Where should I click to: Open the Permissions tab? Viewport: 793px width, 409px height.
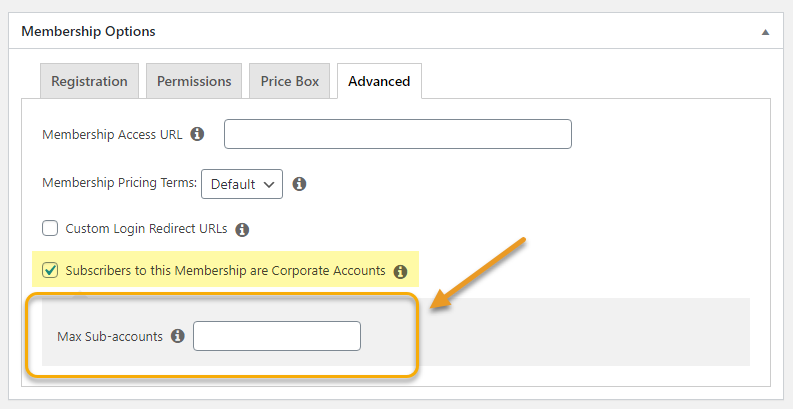click(194, 81)
